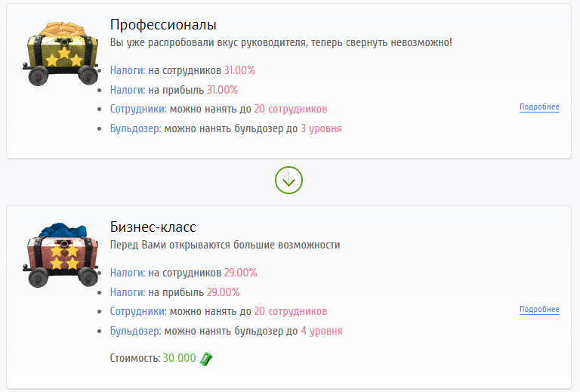Viewport: 580px width, 392px height.
Task: Click Налоги на прибыль 29.00% line
Action: 174,292
